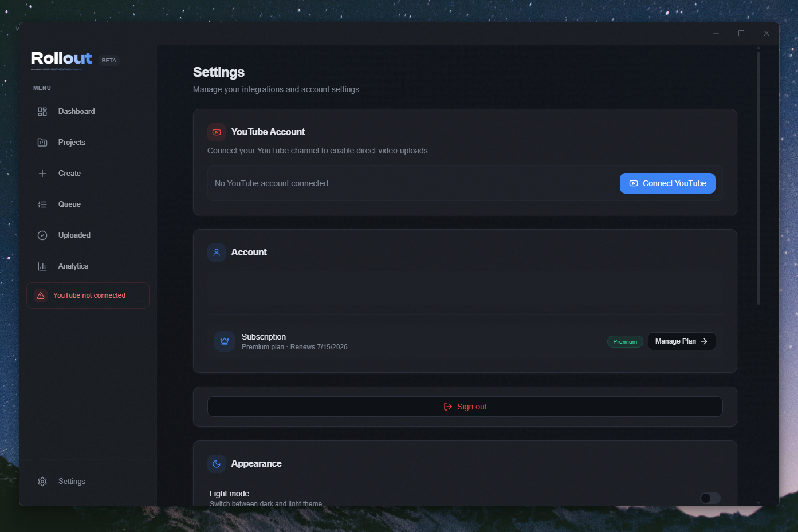Click the Analytics bar chart icon
The height and width of the screenshot is (532, 798).
tap(42, 266)
